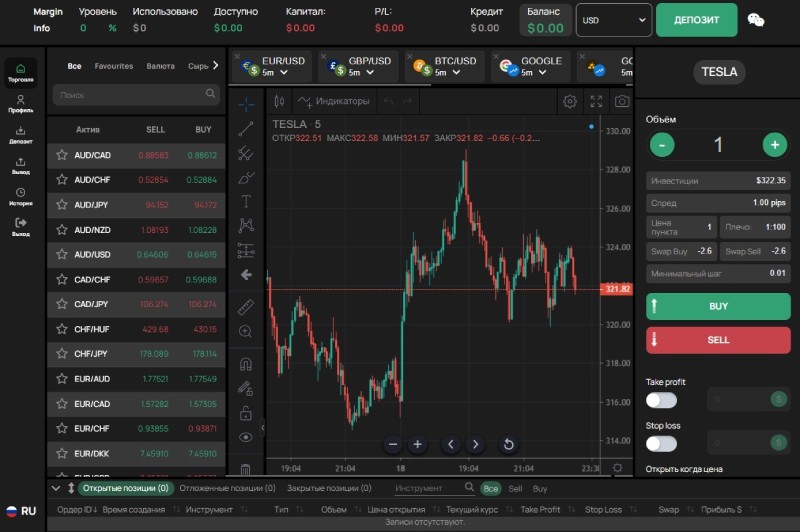The image size is (800, 532).
Task: Click the trash remove drawings icon
Action: click(246, 468)
